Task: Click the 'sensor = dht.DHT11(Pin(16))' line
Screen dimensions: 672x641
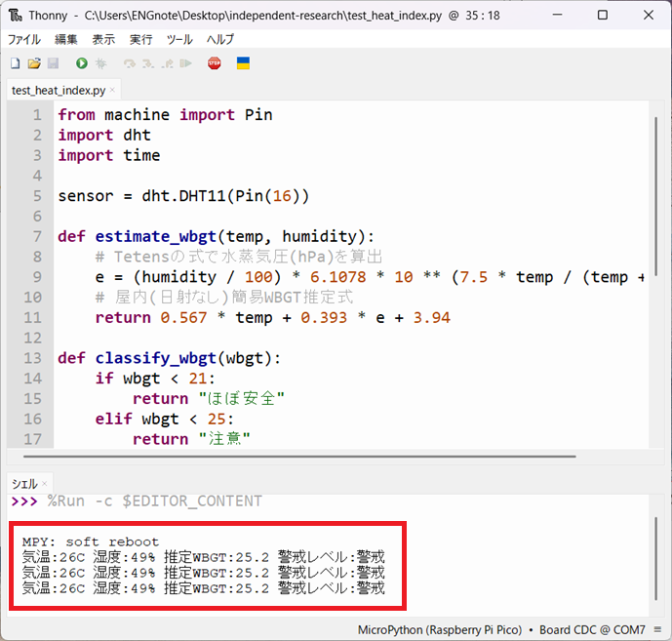Action: [183, 196]
